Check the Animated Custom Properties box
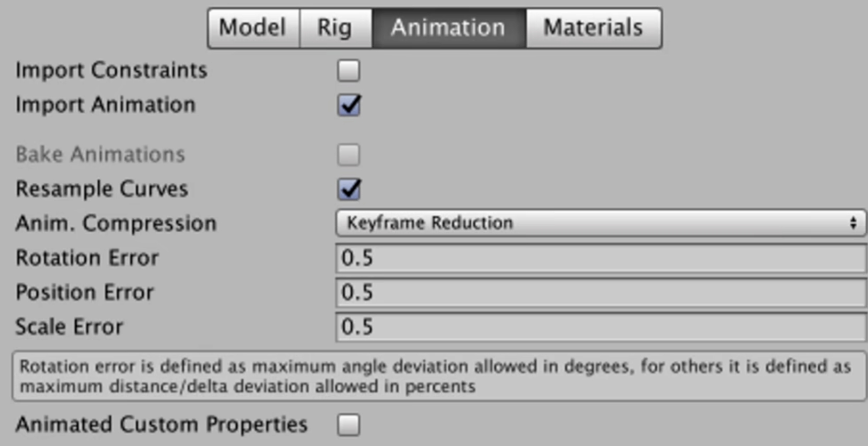The height and width of the screenshot is (446, 868). coord(349,424)
